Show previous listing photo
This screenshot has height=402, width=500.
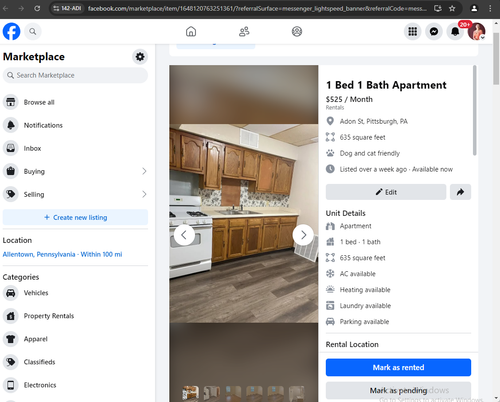click(184, 235)
